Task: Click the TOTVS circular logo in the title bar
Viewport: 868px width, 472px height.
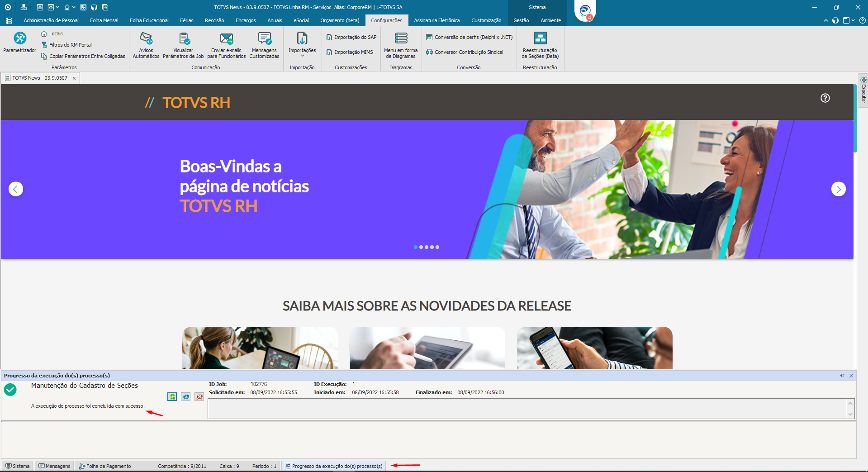Action: click(8, 7)
